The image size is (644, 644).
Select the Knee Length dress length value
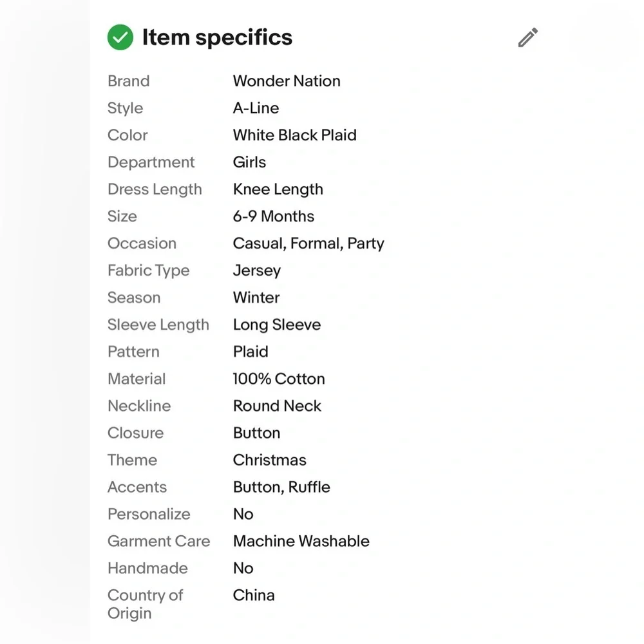(278, 189)
